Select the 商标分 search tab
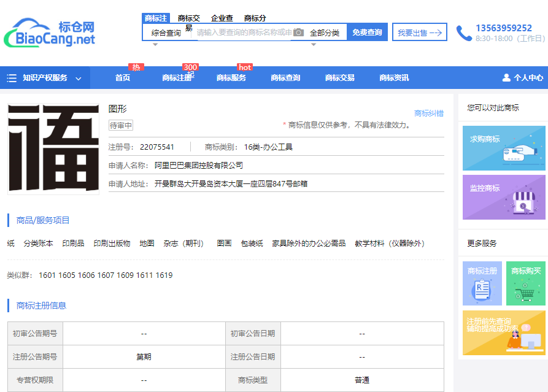548x392 pixels. pyautogui.click(x=255, y=18)
